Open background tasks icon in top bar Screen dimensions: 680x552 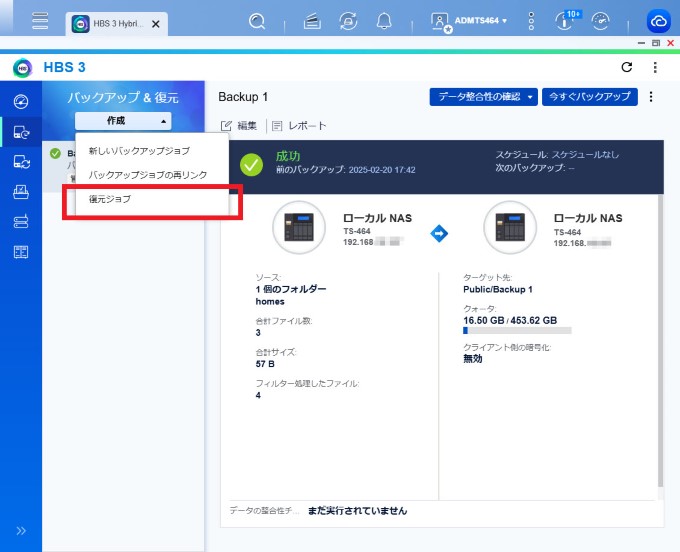pos(312,21)
